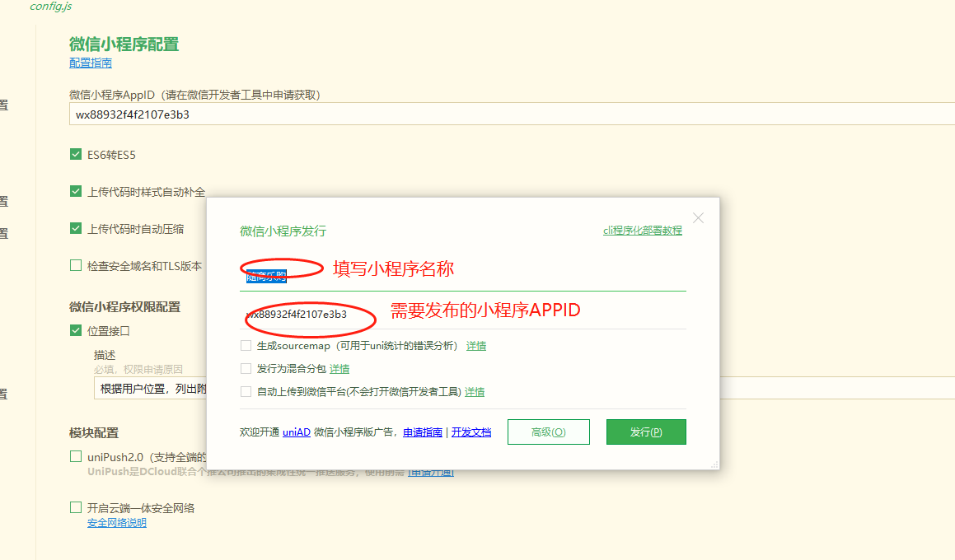This screenshot has height=560, width=955.
Task: Click the mini program name input field
Action: (461, 277)
